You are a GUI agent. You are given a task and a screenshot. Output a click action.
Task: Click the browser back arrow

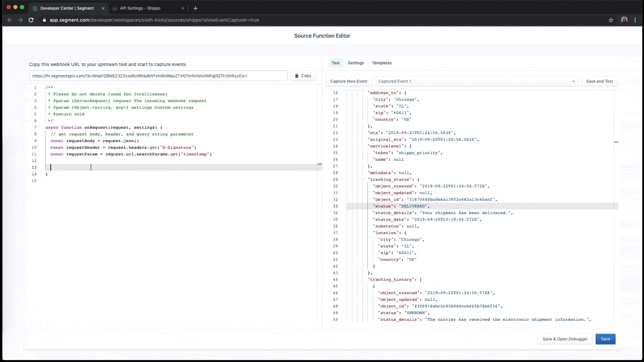tap(10, 20)
